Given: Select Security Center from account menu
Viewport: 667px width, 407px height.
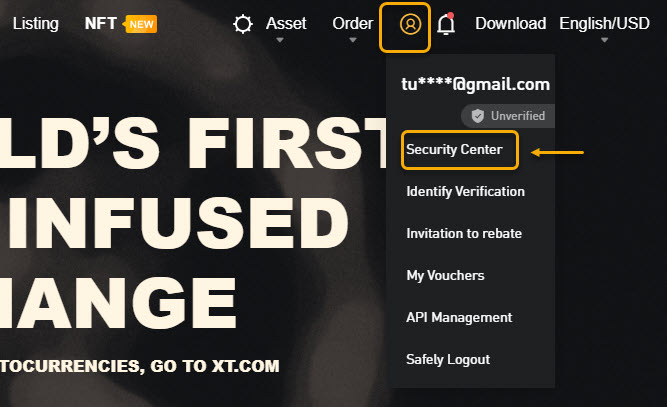Looking at the screenshot, I should [454, 149].
